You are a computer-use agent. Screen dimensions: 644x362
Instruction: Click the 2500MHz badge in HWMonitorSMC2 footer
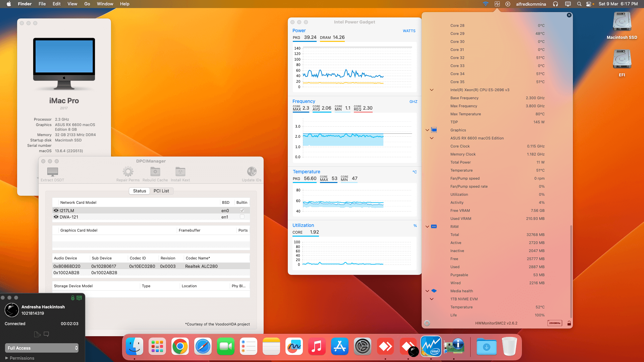555,323
